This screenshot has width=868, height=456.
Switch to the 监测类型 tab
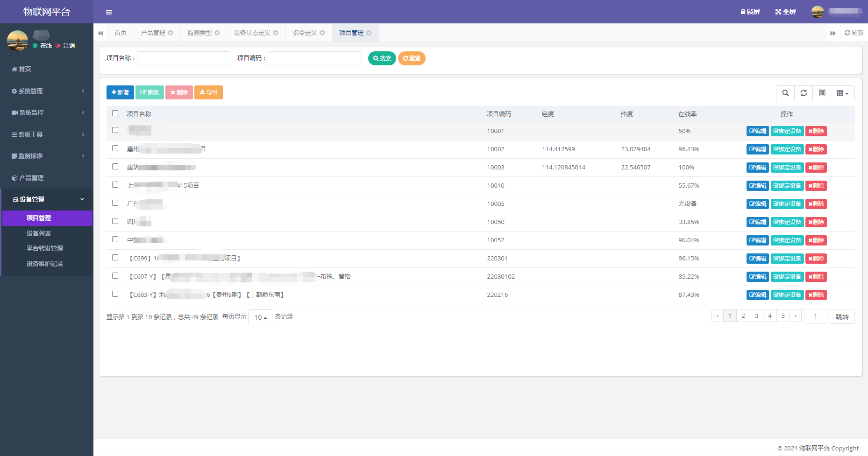point(199,33)
